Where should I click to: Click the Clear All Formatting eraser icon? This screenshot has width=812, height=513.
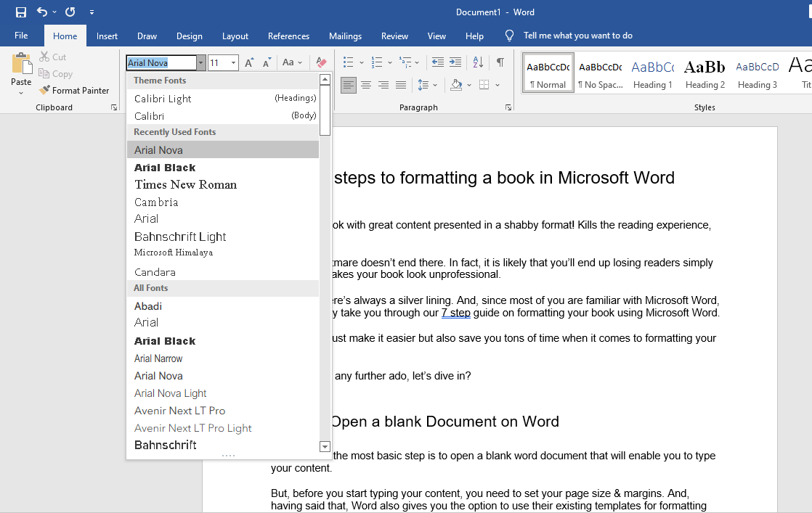click(x=321, y=63)
